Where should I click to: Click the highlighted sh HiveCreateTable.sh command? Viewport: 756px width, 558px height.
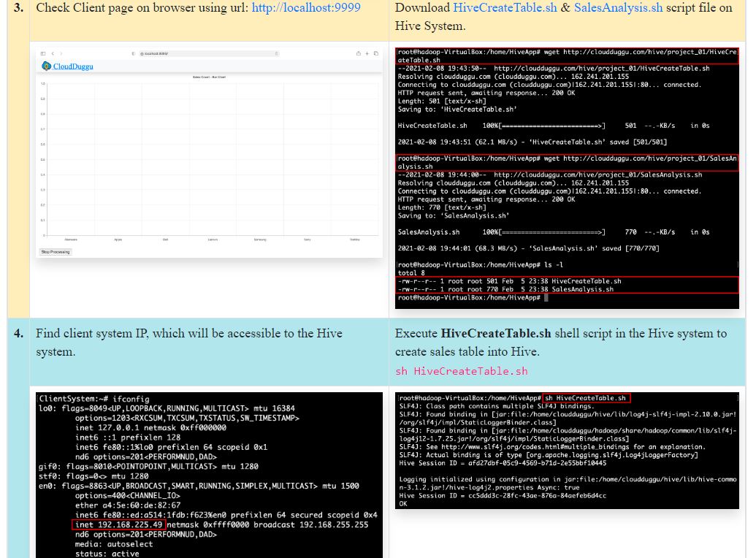(587, 398)
